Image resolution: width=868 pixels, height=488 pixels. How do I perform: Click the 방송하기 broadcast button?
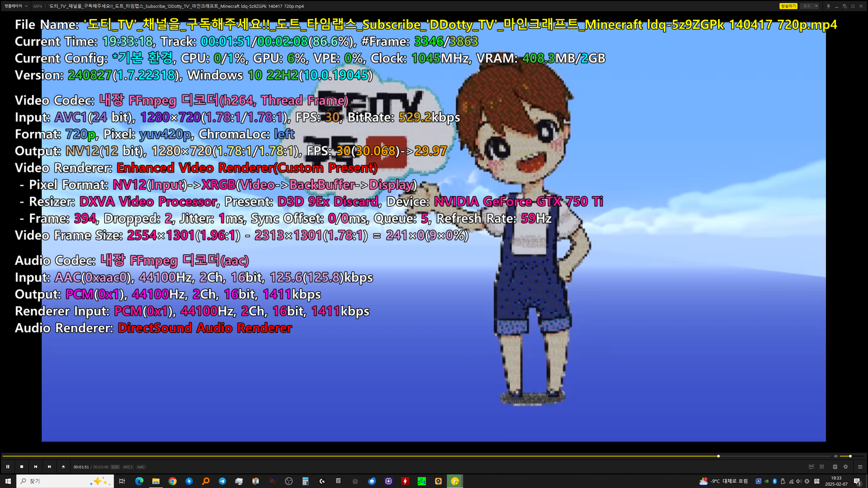tap(788, 6)
